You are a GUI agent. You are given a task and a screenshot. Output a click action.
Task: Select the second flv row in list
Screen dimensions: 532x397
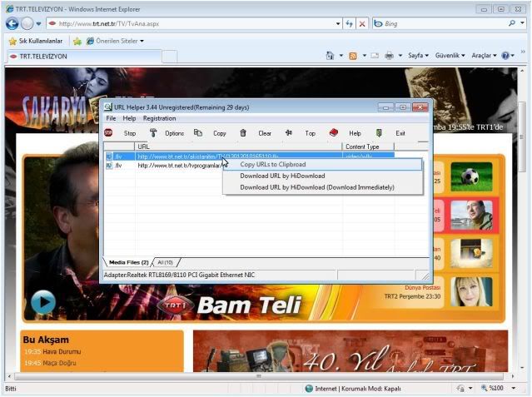[x=118, y=166]
